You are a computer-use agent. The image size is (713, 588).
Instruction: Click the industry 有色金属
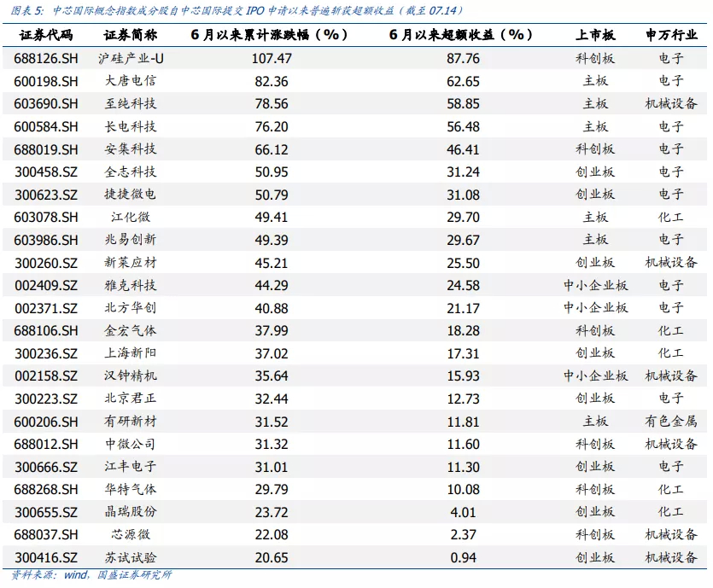pos(671,422)
